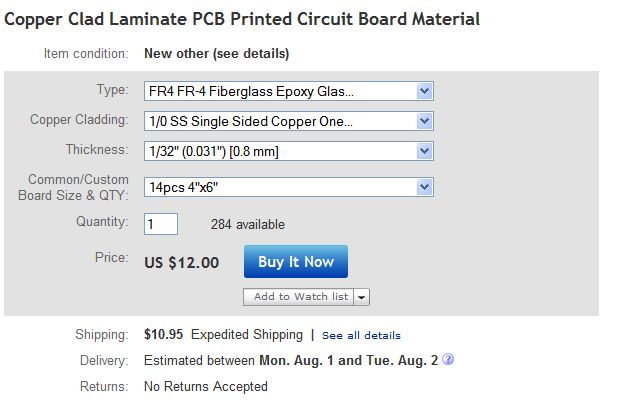This screenshot has height=404, width=618.
Task: Click the Copper Clad Laminate PCB title
Action: (242, 19)
